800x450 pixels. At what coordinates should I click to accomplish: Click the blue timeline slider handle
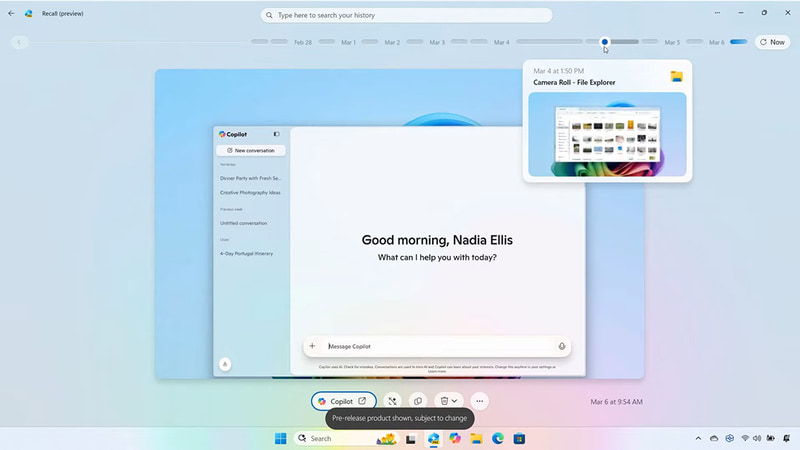tap(605, 42)
